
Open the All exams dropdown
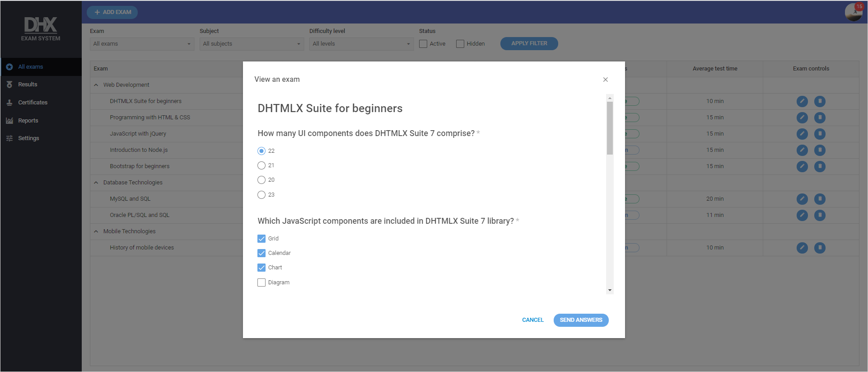pos(142,44)
